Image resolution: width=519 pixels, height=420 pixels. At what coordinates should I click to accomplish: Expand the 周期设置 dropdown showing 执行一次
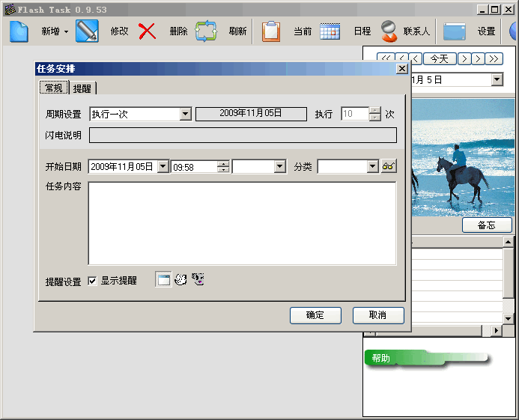point(186,114)
